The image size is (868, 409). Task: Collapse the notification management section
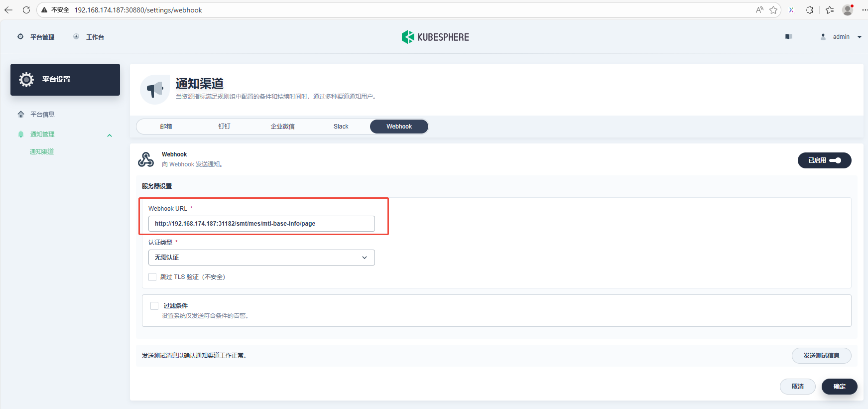[110, 135]
